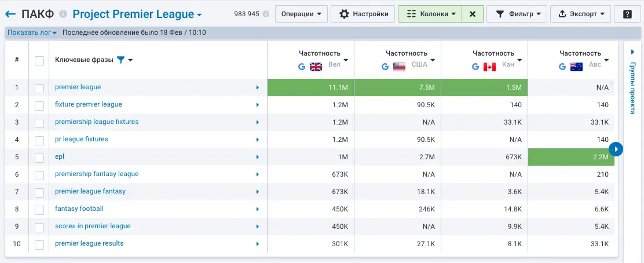Click info icon next to ПАКФ

[x=63, y=14]
